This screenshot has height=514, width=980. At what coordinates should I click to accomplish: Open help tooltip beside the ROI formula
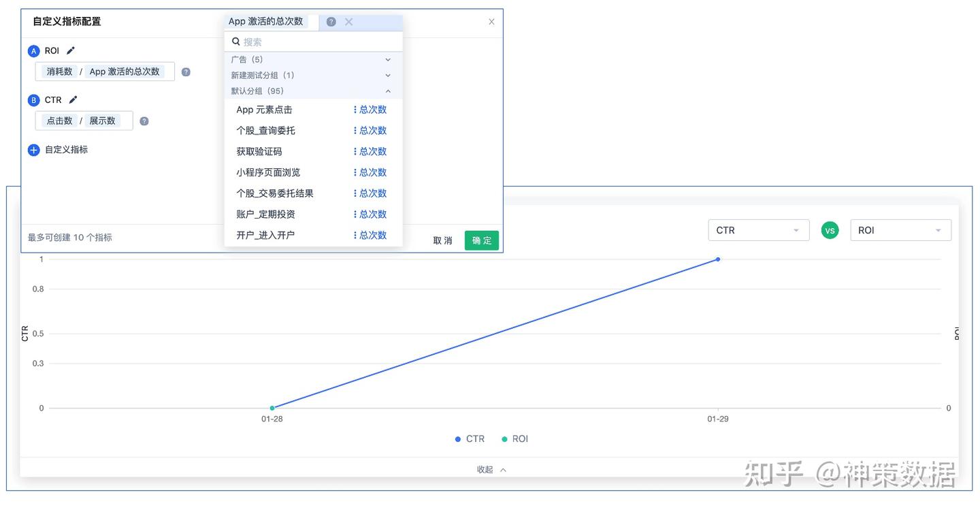186,71
